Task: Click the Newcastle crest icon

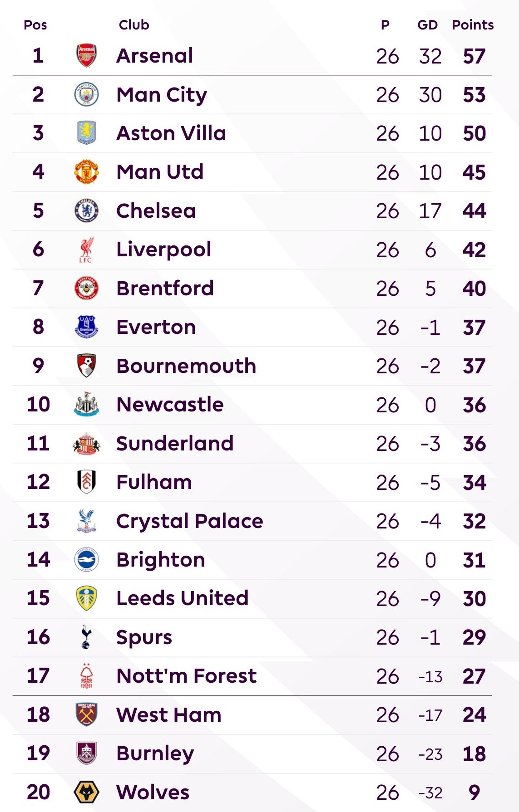Action: click(86, 405)
